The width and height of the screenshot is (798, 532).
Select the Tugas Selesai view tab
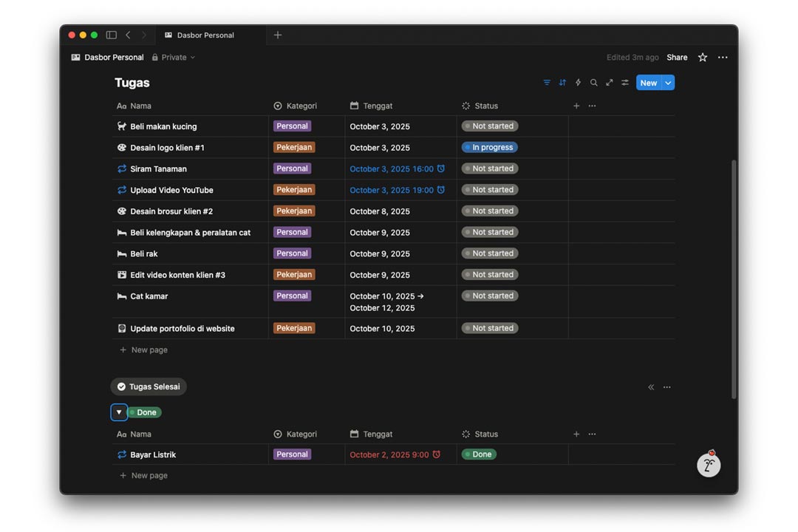[149, 386]
